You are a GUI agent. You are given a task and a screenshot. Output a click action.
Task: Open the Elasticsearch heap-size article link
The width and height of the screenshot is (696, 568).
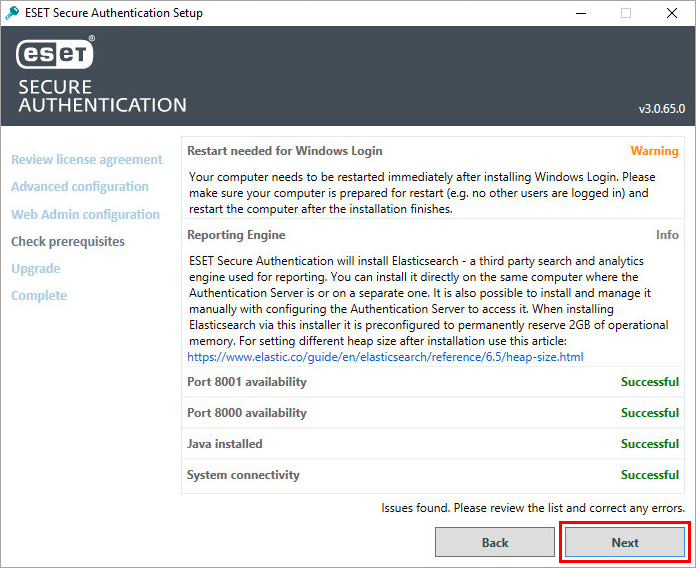(x=385, y=357)
